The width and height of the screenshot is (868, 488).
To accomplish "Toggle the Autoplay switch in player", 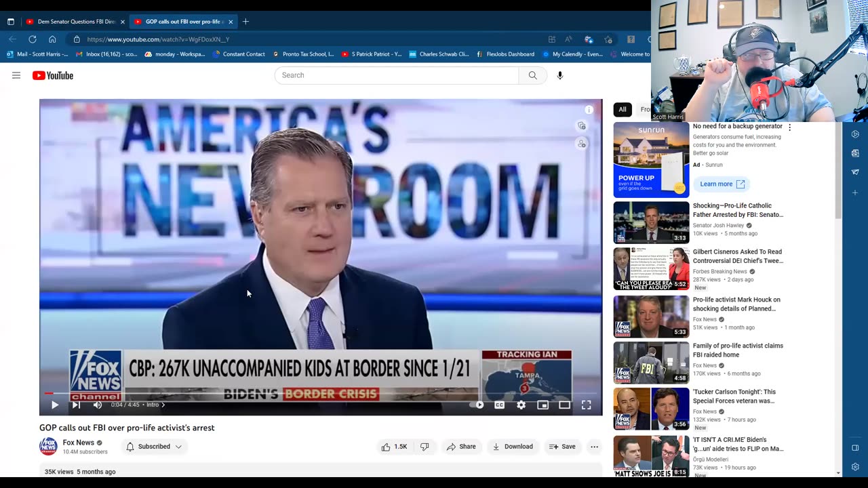I will pyautogui.click(x=477, y=405).
